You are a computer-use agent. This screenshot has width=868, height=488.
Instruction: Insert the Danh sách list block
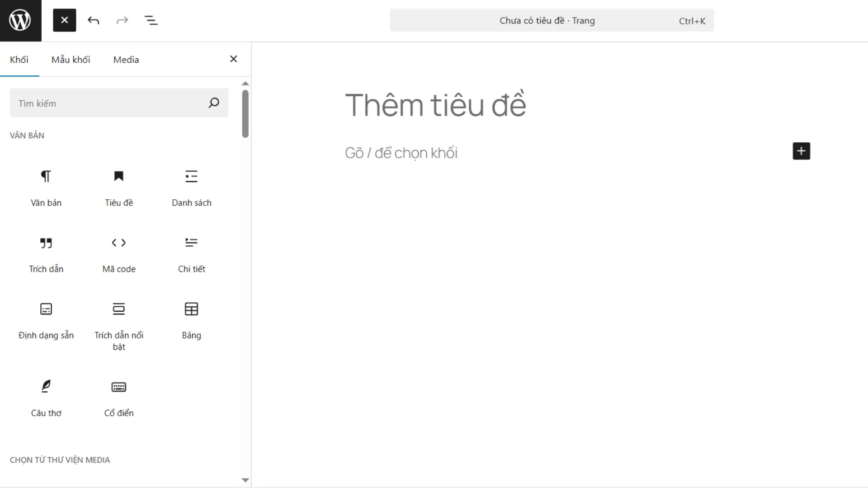(192, 188)
